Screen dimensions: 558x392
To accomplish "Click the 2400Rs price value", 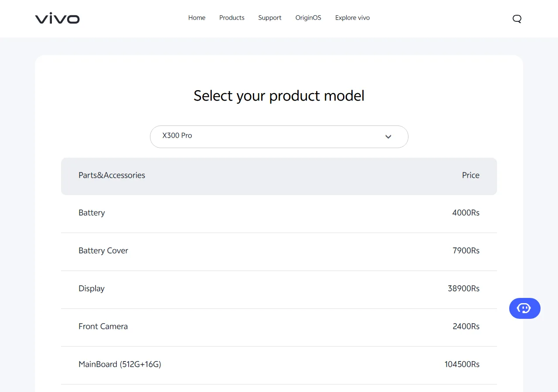I will pyautogui.click(x=466, y=326).
